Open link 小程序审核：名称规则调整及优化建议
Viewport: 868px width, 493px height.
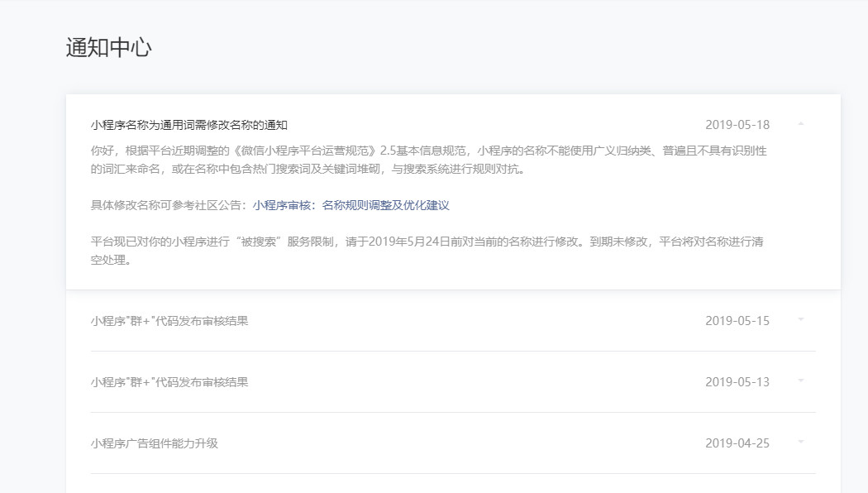click(x=351, y=205)
